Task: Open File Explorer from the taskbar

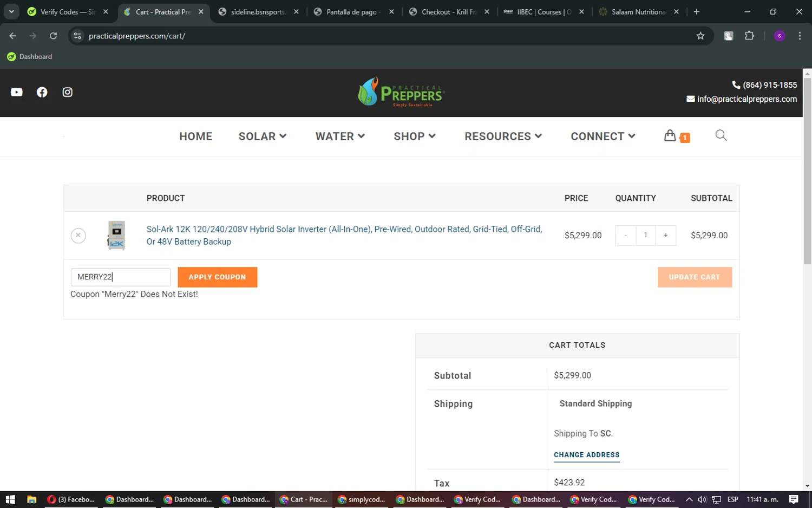Action: click(x=31, y=499)
